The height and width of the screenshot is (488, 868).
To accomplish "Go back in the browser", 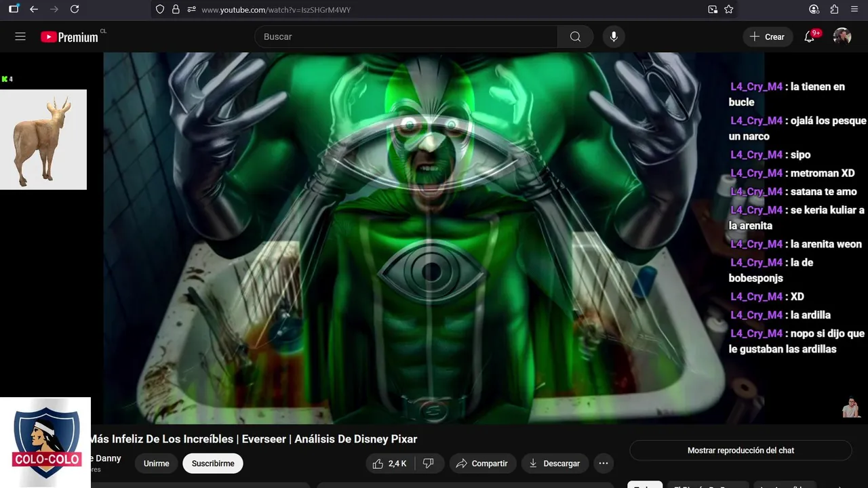I will pos(34,9).
